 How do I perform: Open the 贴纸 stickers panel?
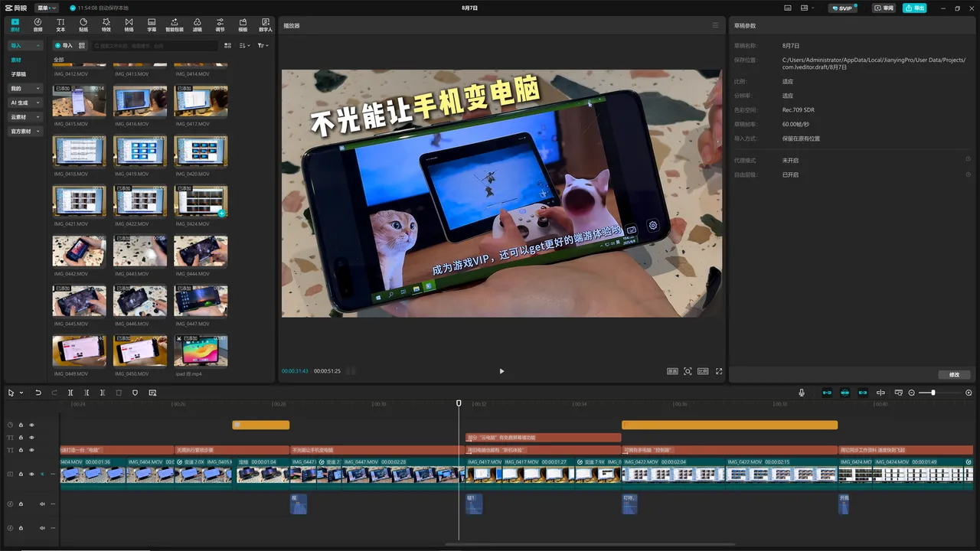point(83,25)
